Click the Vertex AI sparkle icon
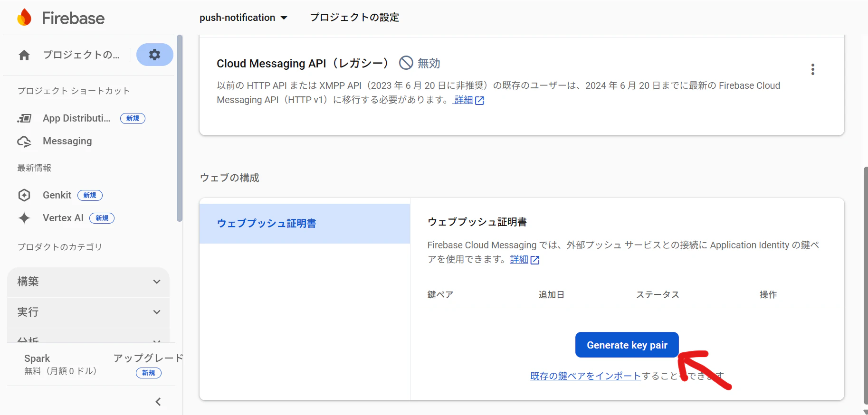 click(x=24, y=218)
